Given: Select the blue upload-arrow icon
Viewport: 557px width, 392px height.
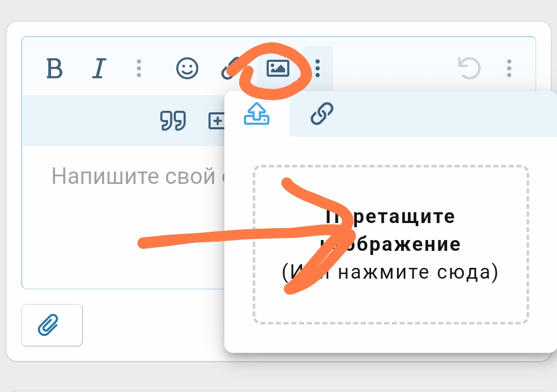Looking at the screenshot, I should tap(256, 113).
